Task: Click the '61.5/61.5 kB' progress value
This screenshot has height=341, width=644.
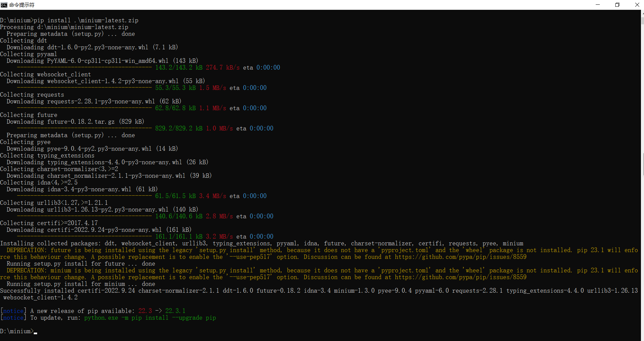Action: point(176,196)
